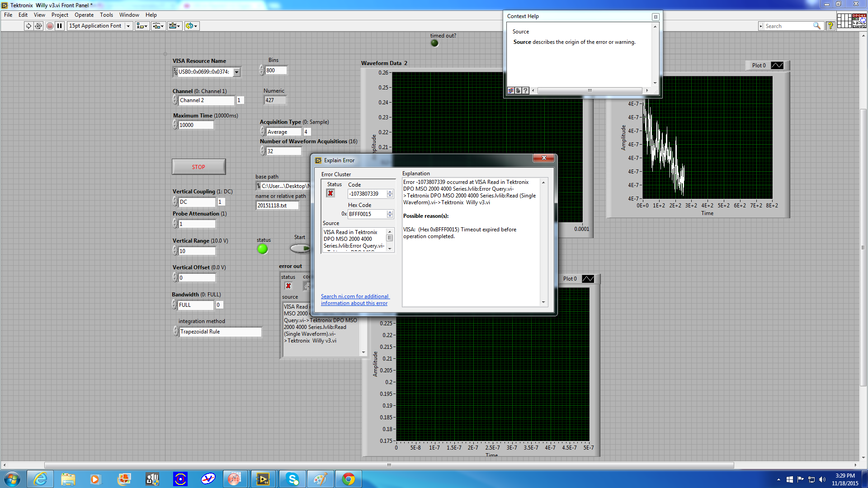Click the Channel ring stepper arrows
The height and width of the screenshot is (488, 868).
click(175, 100)
